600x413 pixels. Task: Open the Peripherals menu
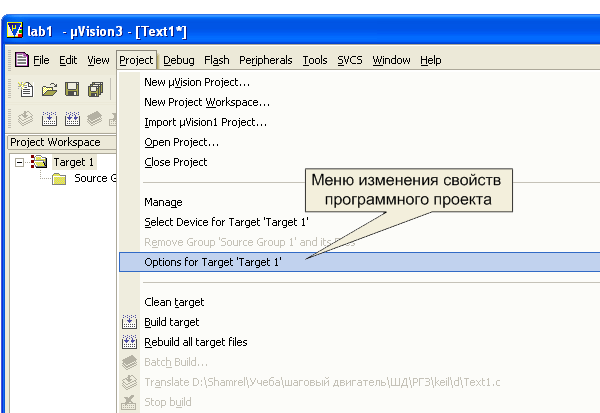click(x=266, y=60)
